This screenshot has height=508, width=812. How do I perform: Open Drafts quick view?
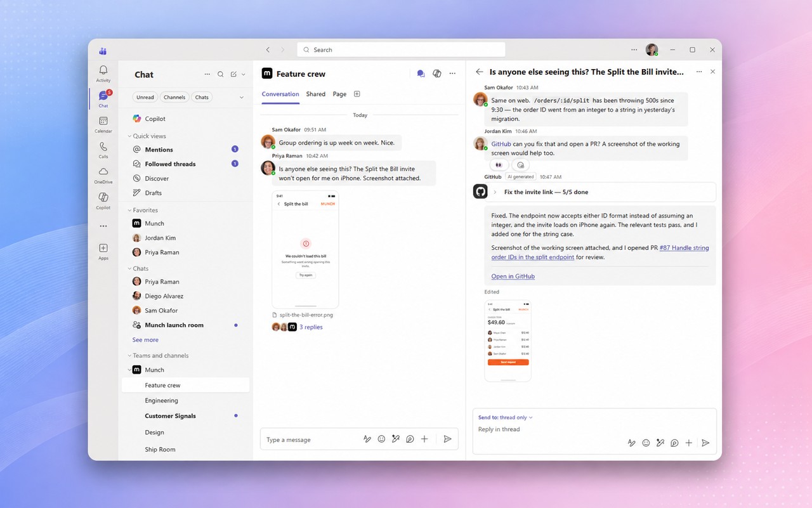pyautogui.click(x=185, y=193)
